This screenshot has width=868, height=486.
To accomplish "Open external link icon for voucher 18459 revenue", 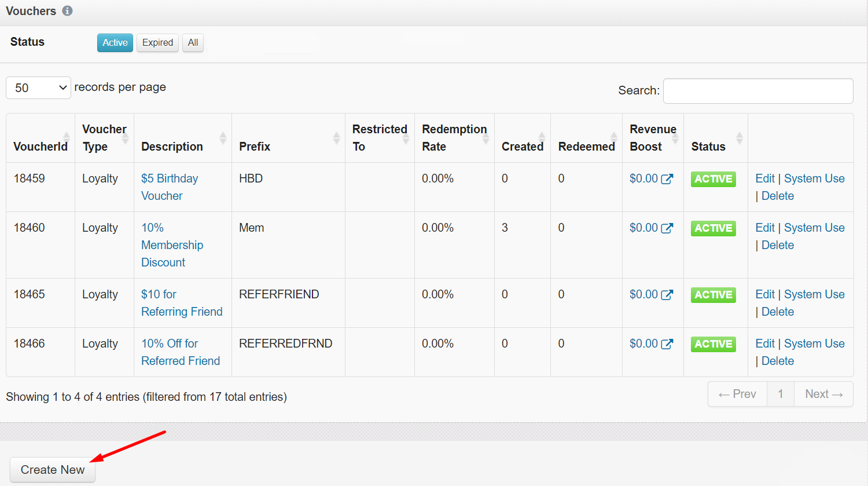I will tap(667, 179).
